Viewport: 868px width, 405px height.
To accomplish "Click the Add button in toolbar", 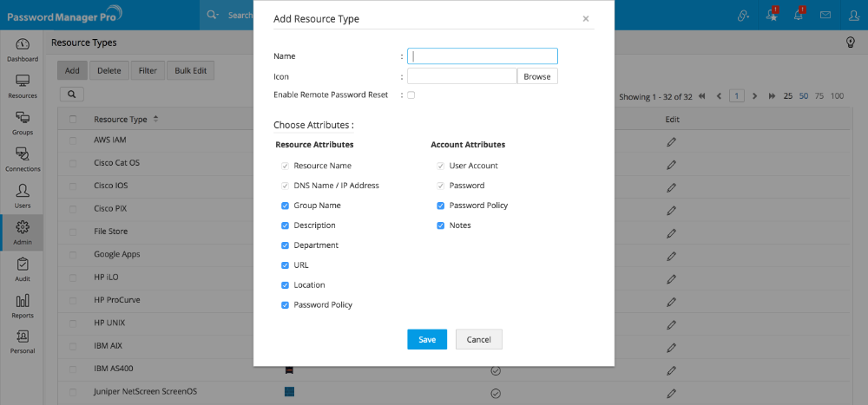I will pos(72,71).
